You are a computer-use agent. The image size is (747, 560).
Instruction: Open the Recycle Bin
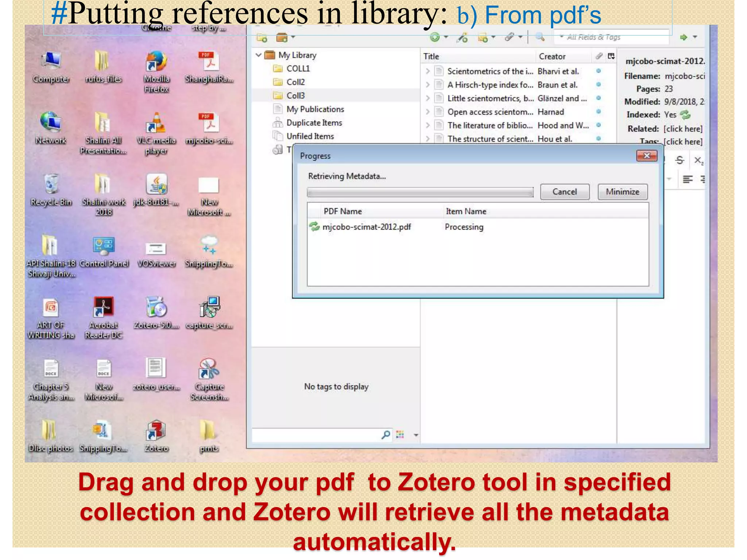pos(51,190)
